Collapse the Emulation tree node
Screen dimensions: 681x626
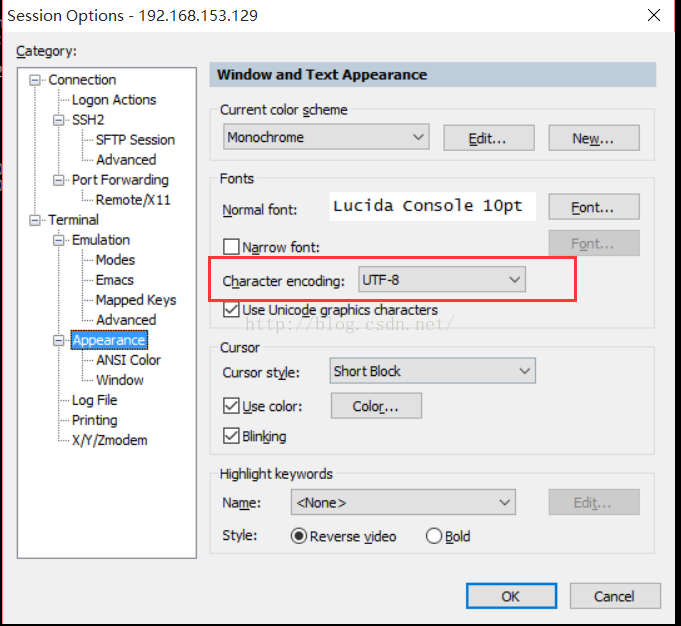[58, 240]
